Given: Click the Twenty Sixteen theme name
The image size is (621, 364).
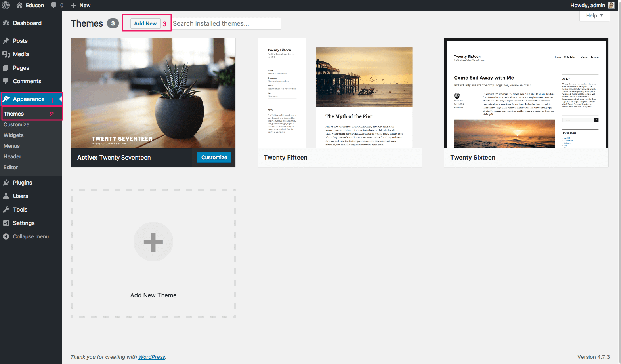Looking at the screenshot, I should pyautogui.click(x=473, y=157).
